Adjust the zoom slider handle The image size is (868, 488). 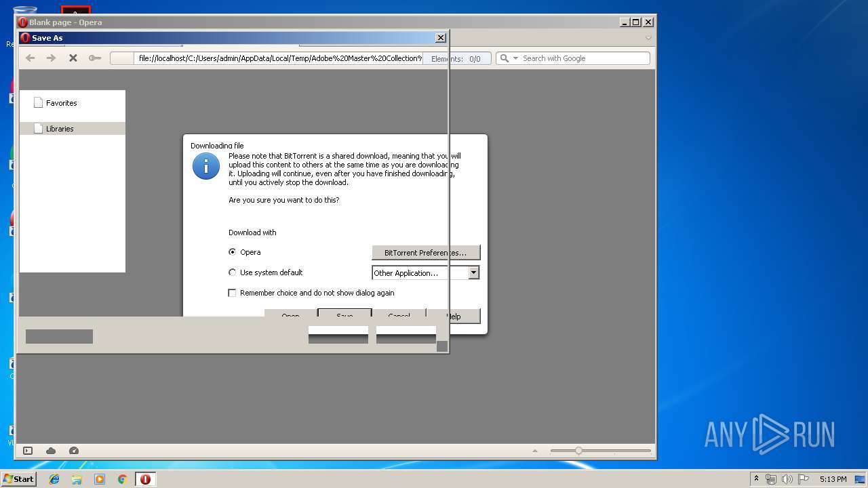pyautogui.click(x=578, y=451)
